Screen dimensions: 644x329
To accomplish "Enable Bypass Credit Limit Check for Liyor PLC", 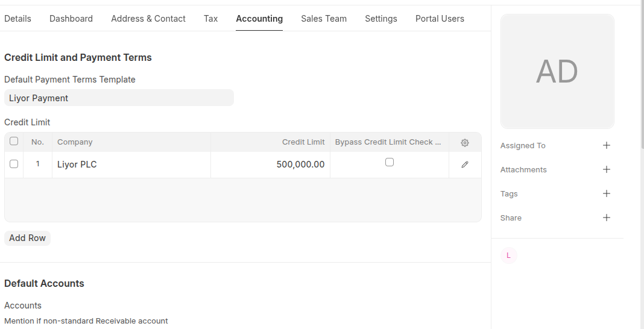I will 390,162.
